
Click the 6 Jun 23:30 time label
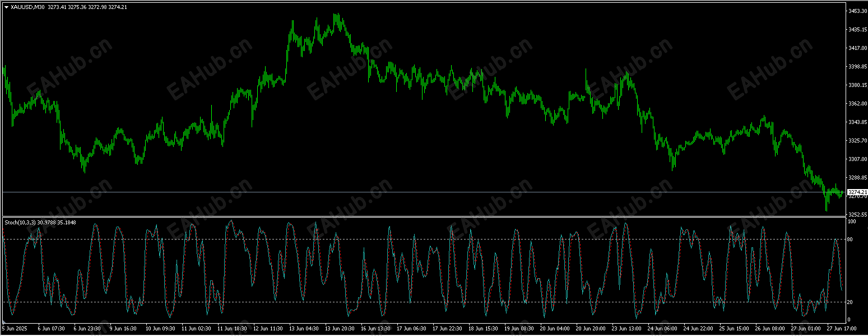pos(87,329)
